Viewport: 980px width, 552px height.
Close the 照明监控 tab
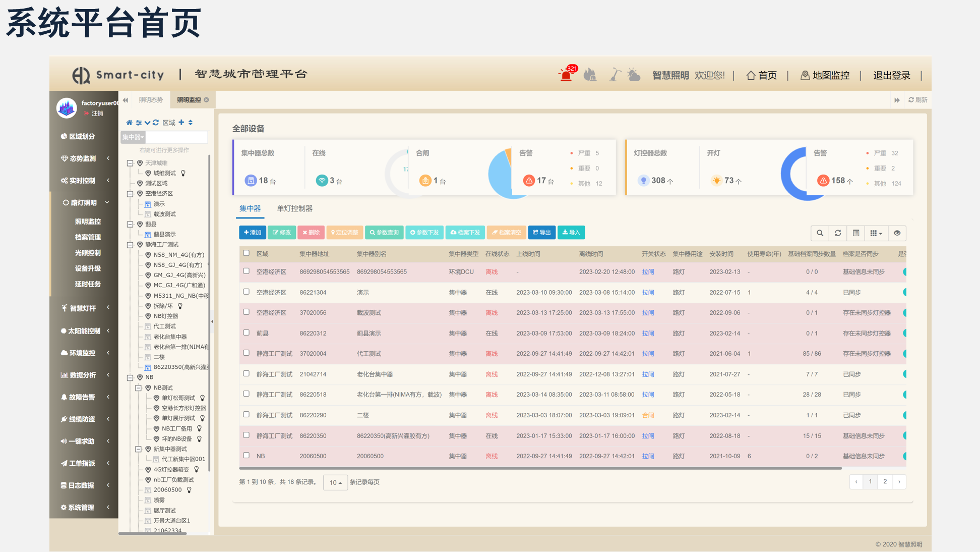click(x=206, y=100)
